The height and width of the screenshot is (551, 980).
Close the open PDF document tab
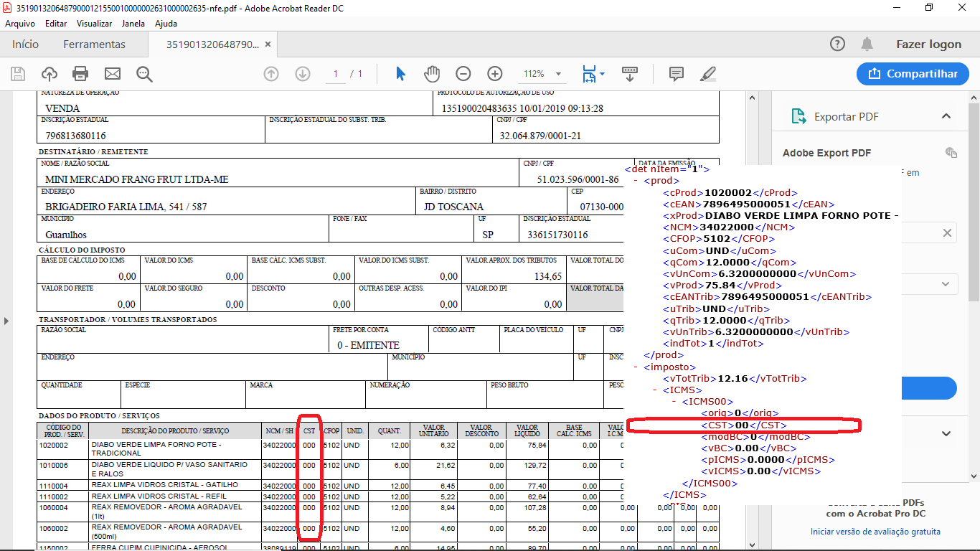[268, 44]
